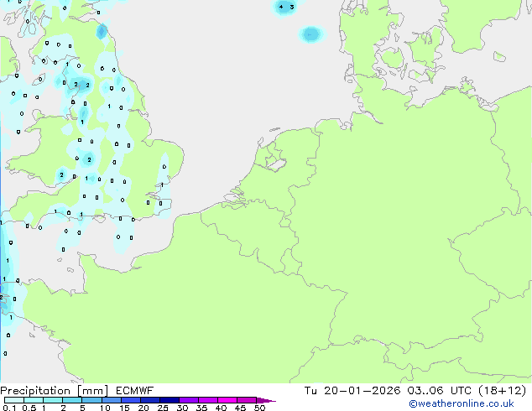Select legend color segment between 15 and 20
The image size is (532, 411).
point(133,401)
